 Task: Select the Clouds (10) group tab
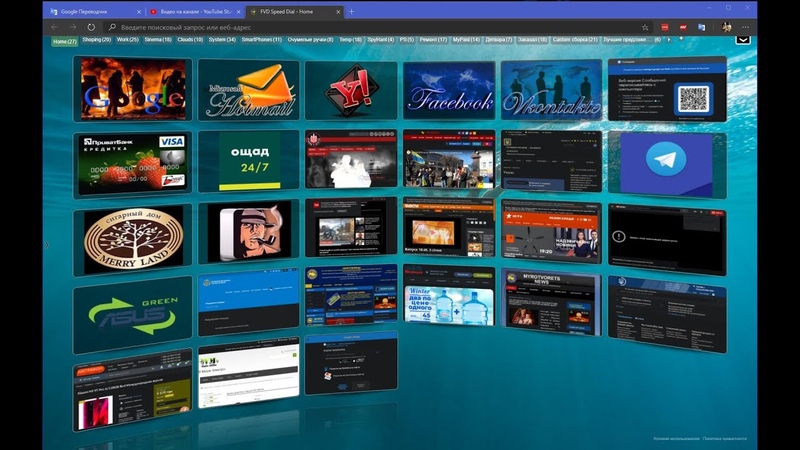(190, 40)
